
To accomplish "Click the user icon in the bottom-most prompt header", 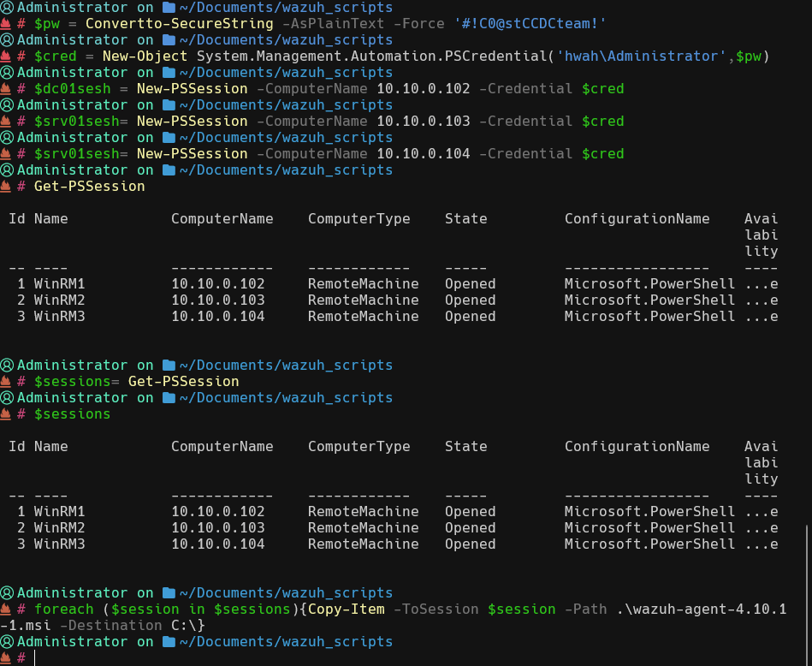I will click(7, 641).
